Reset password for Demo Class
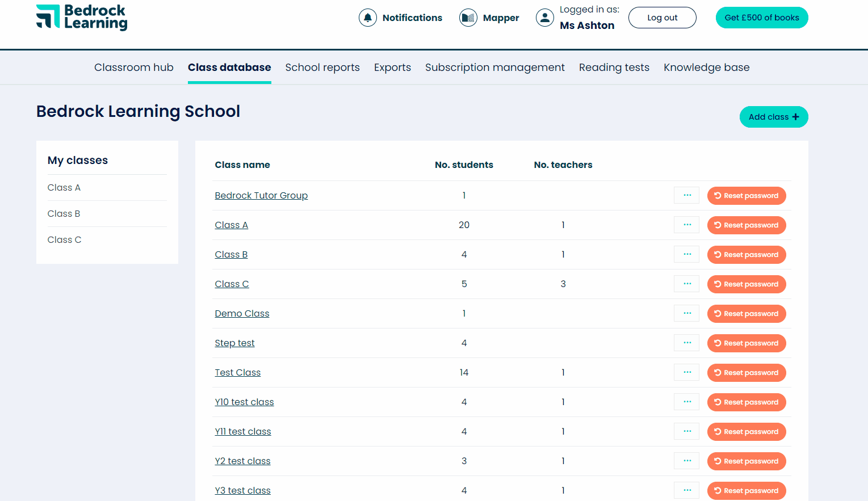 tap(747, 314)
